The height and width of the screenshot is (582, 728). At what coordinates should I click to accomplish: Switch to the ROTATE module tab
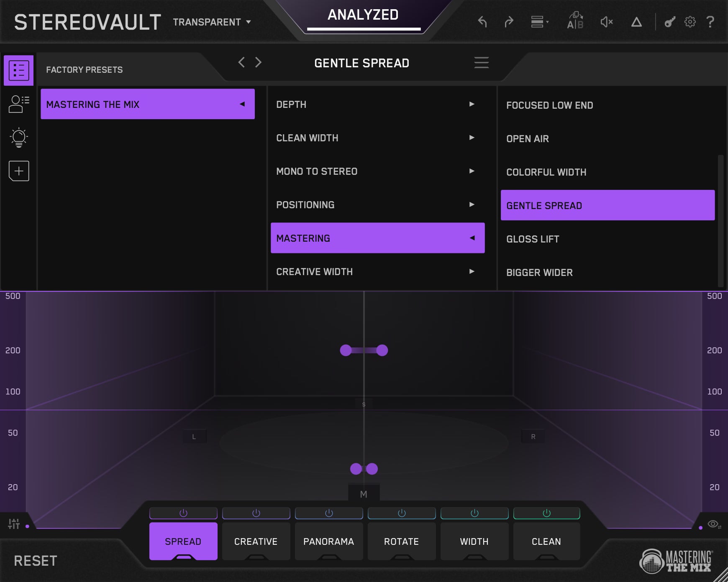click(x=402, y=541)
